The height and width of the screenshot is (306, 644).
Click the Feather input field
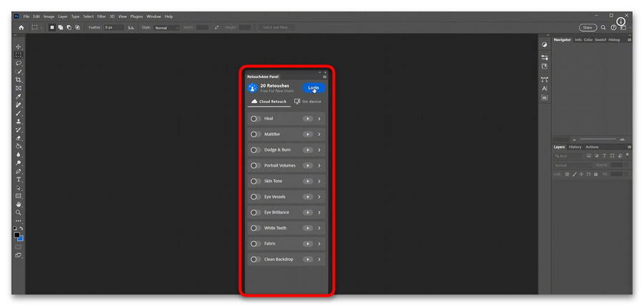coord(114,27)
